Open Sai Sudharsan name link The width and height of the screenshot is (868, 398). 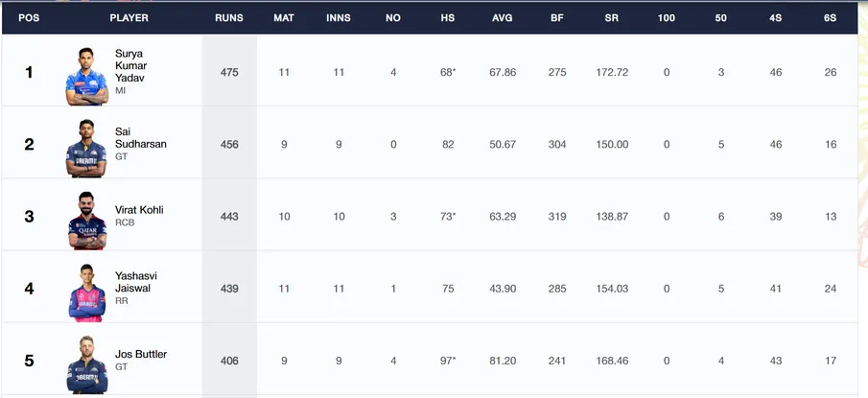tap(141, 138)
